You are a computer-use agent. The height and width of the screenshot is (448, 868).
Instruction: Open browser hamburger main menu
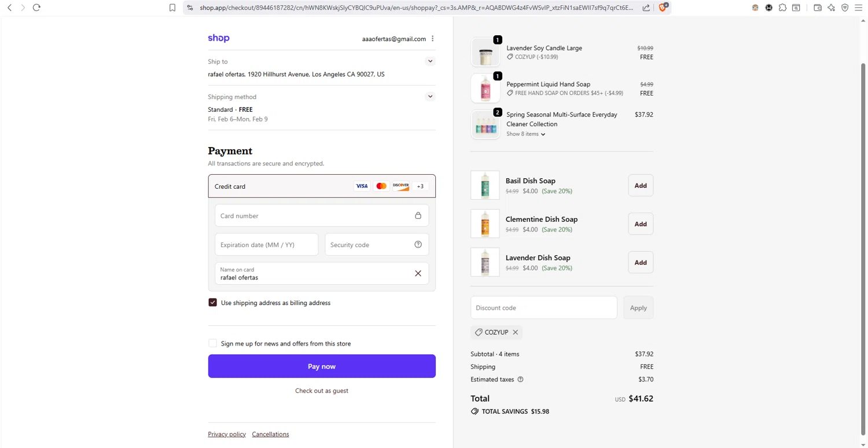tap(859, 8)
